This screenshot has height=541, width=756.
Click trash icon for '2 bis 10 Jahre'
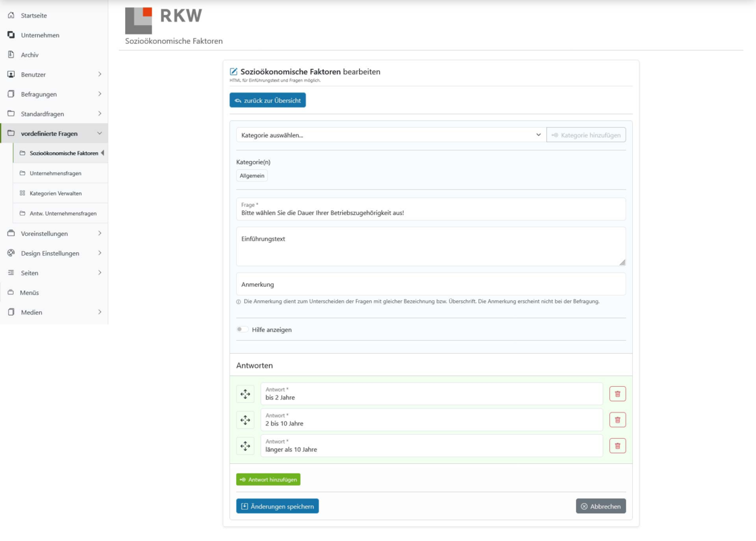[617, 420]
